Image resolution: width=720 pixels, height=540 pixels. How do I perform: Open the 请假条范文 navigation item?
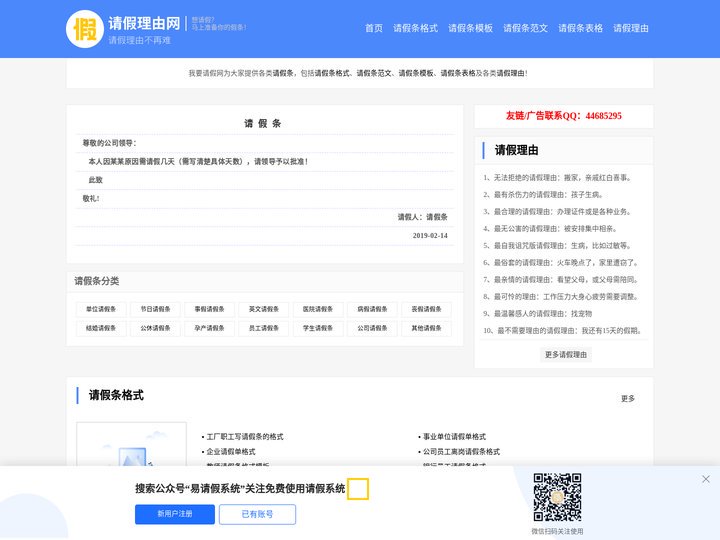(526, 28)
